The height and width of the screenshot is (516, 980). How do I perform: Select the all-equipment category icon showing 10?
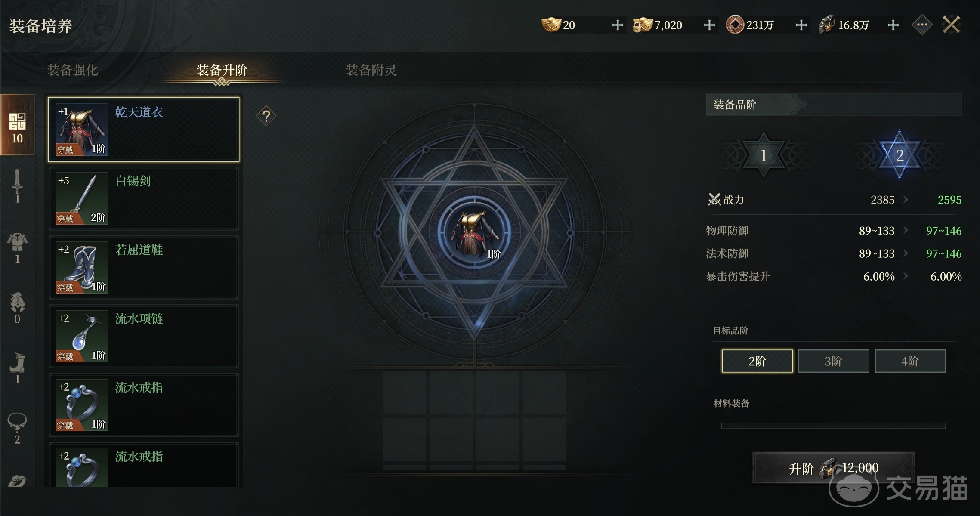(x=17, y=125)
